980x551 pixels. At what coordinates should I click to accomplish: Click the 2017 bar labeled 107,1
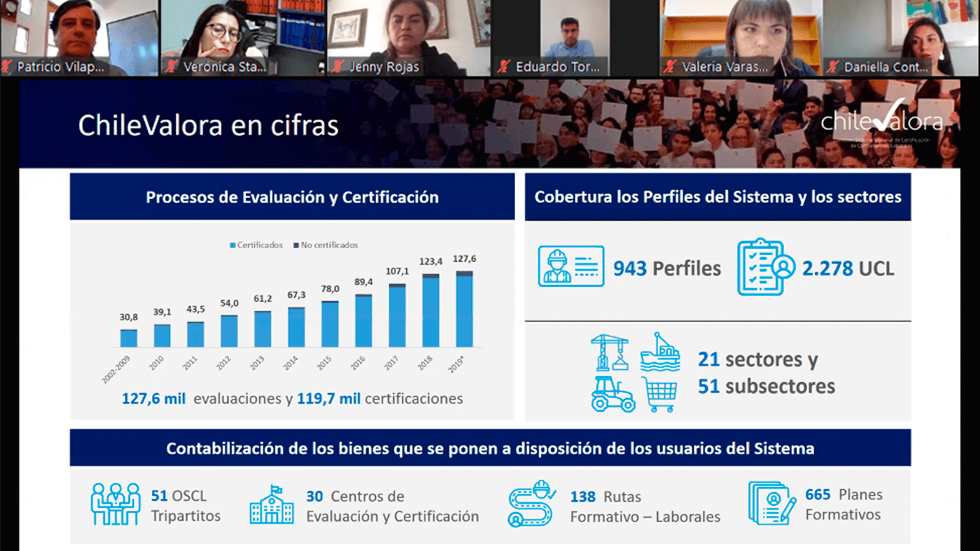[x=397, y=316]
